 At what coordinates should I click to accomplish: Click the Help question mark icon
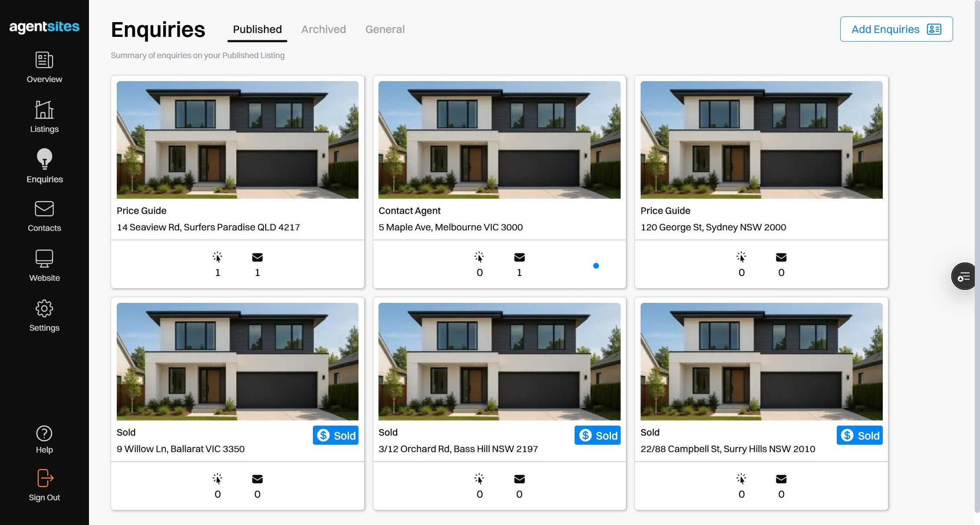tap(44, 433)
